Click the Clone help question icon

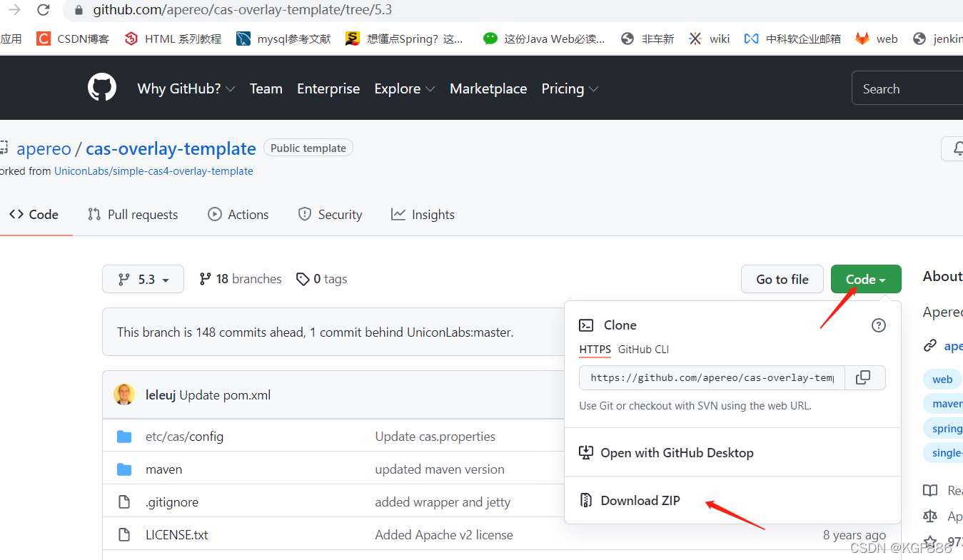coord(879,325)
